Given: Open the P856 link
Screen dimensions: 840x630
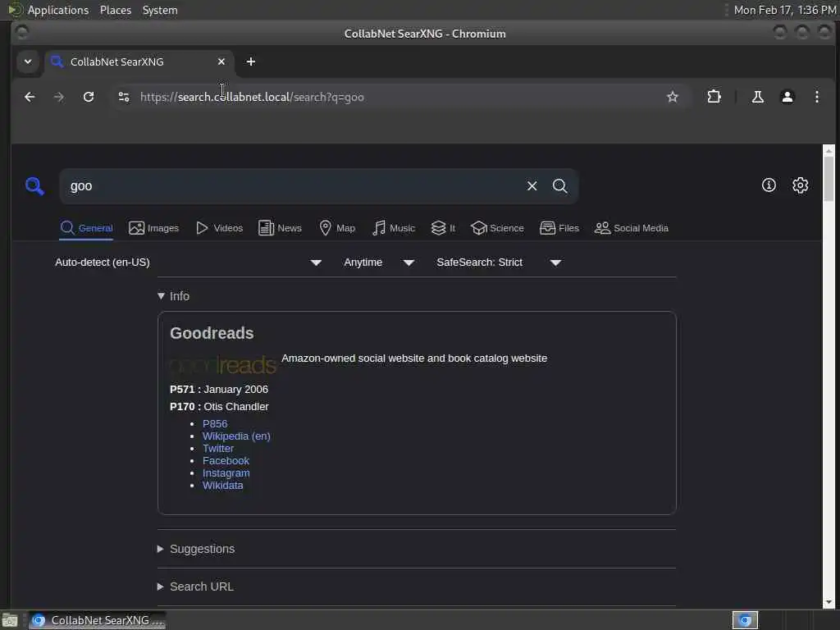Looking at the screenshot, I should coord(215,424).
